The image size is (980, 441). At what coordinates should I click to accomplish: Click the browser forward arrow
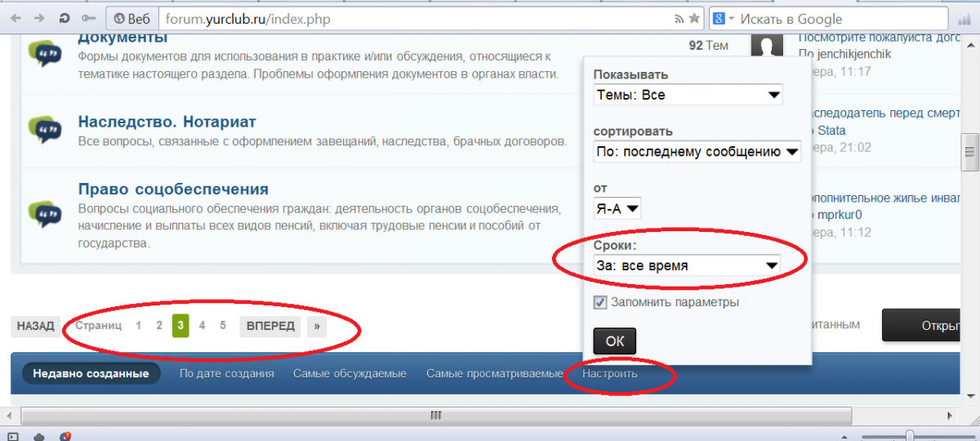[39, 18]
